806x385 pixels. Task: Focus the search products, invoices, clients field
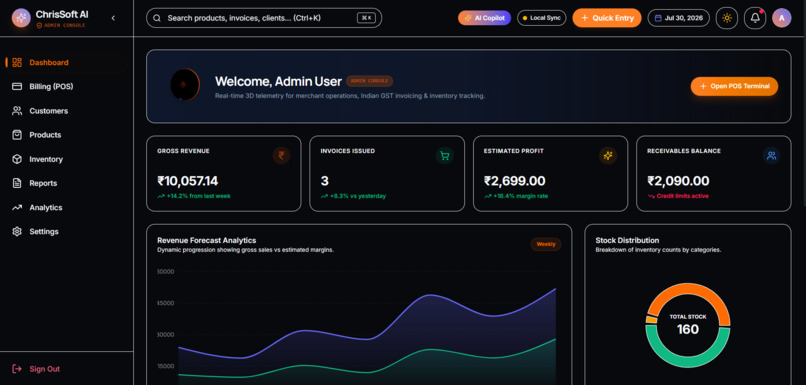264,18
